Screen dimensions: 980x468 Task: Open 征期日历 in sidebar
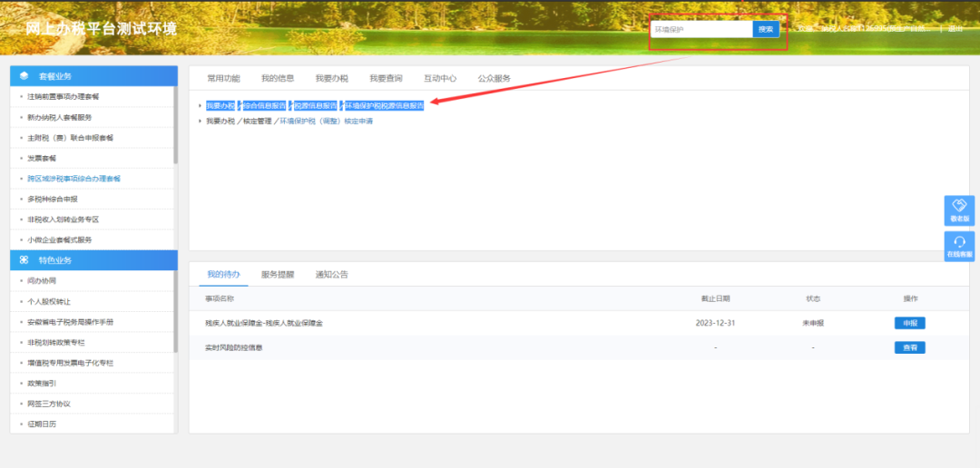click(x=42, y=424)
